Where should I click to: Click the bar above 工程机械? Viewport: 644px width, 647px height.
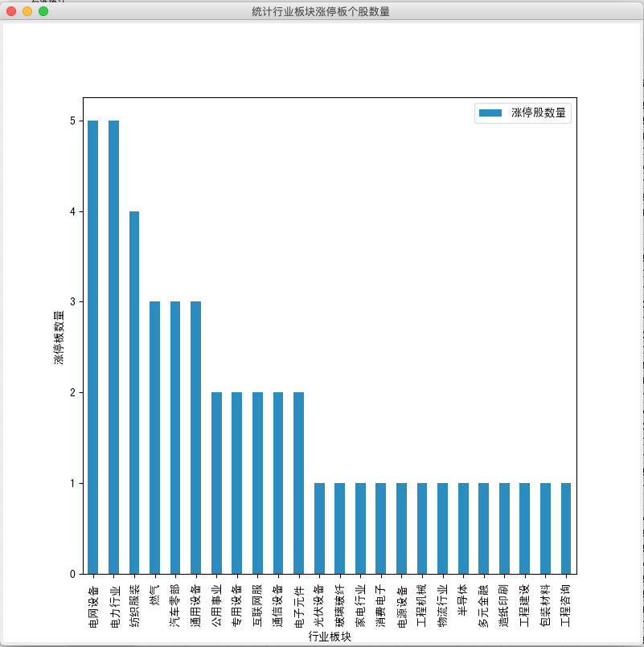(422, 529)
